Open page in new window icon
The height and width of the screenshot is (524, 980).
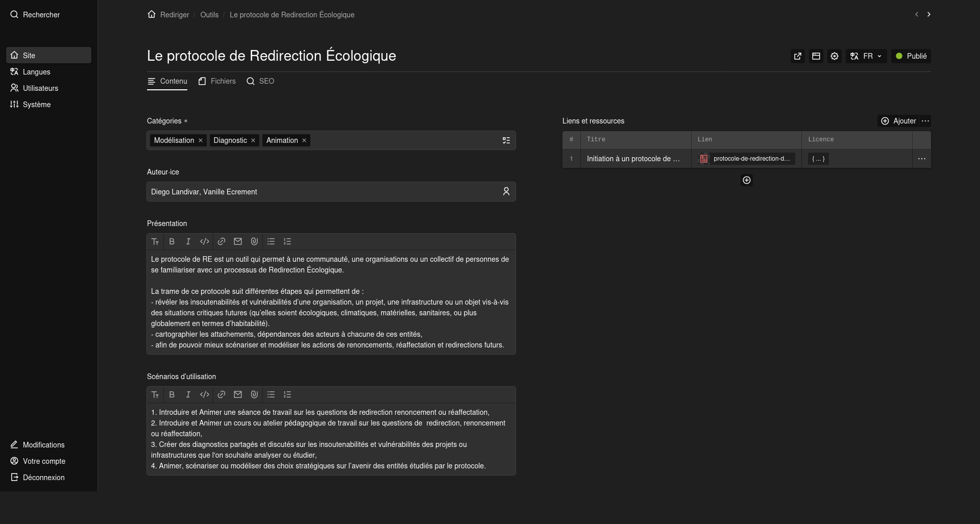coord(798,56)
